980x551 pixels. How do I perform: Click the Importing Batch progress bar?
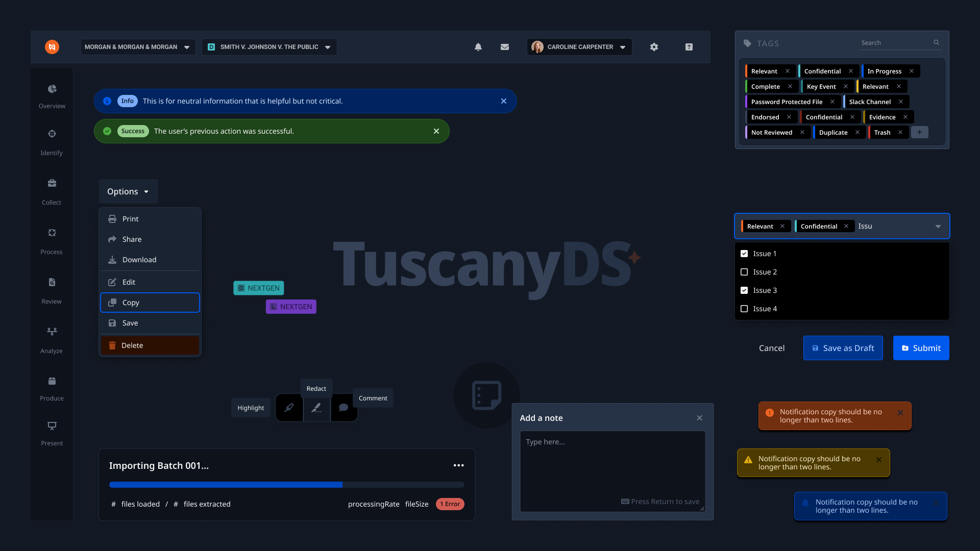[287, 485]
